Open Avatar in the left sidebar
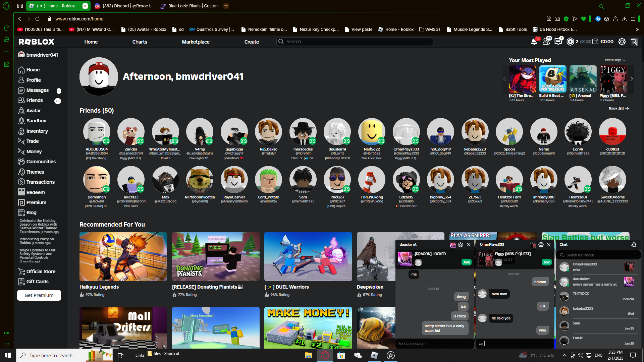 click(x=34, y=111)
